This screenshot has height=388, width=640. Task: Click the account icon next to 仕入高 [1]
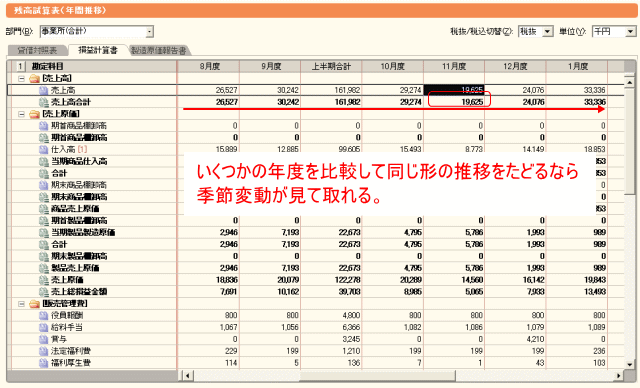tap(44, 149)
